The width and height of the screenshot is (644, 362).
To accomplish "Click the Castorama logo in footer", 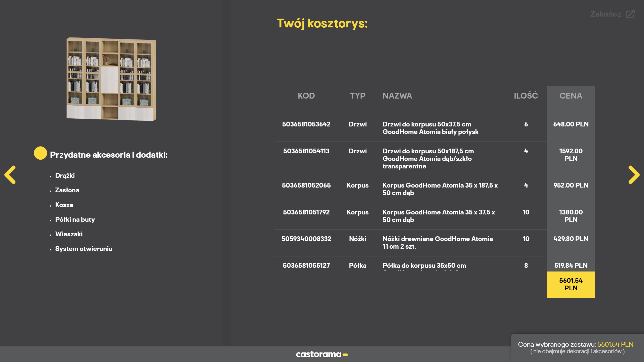I will click(322, 354).
